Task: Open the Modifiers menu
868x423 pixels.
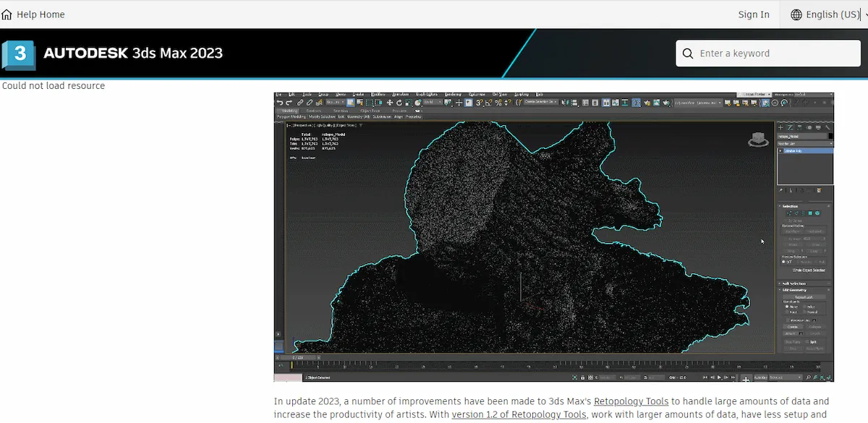Action: click(378, 95)
